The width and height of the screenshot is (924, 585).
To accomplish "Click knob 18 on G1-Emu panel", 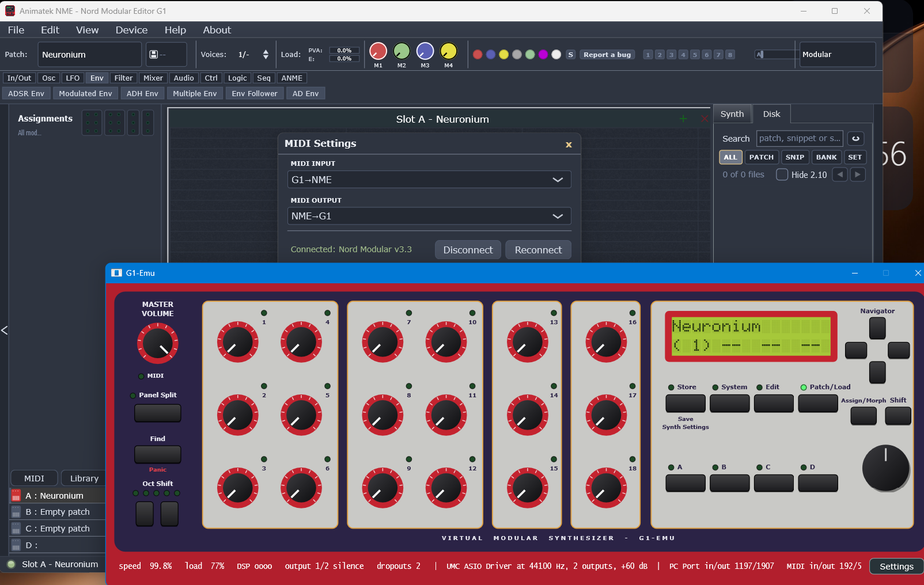I will (606, 488).
